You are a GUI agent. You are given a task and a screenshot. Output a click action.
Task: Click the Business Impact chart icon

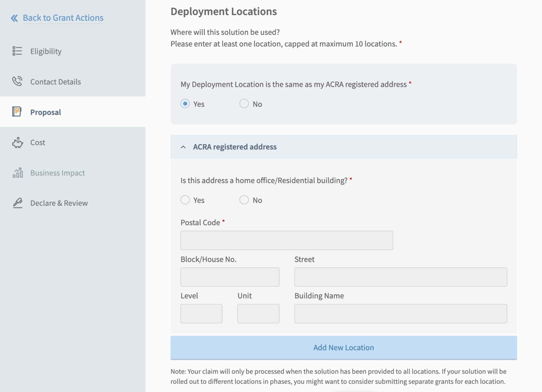click(x=17, y=173)
